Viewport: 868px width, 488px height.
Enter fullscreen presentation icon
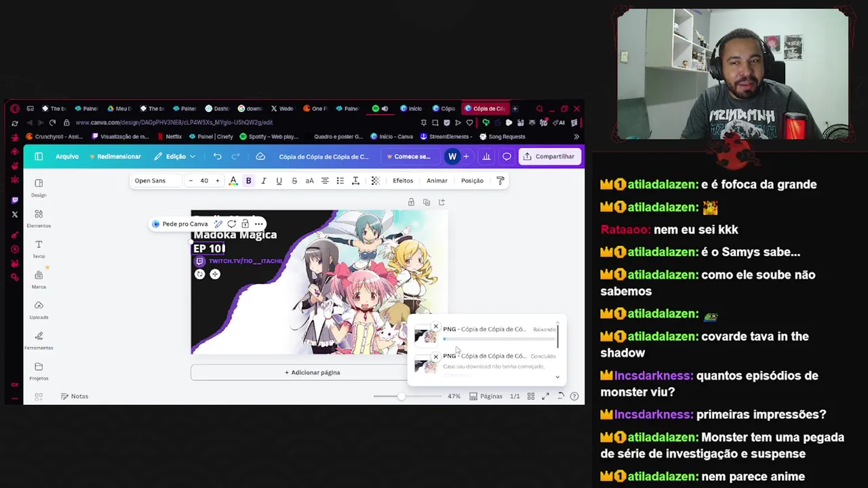pyautogui.click(x=545, y=396)
